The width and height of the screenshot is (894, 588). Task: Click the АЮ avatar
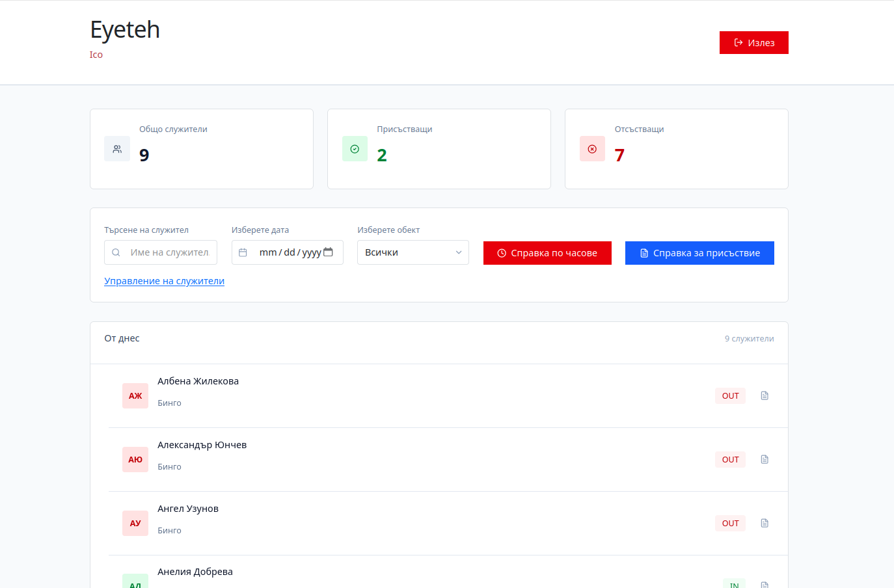pyautogui.click(x=135, y=459)
